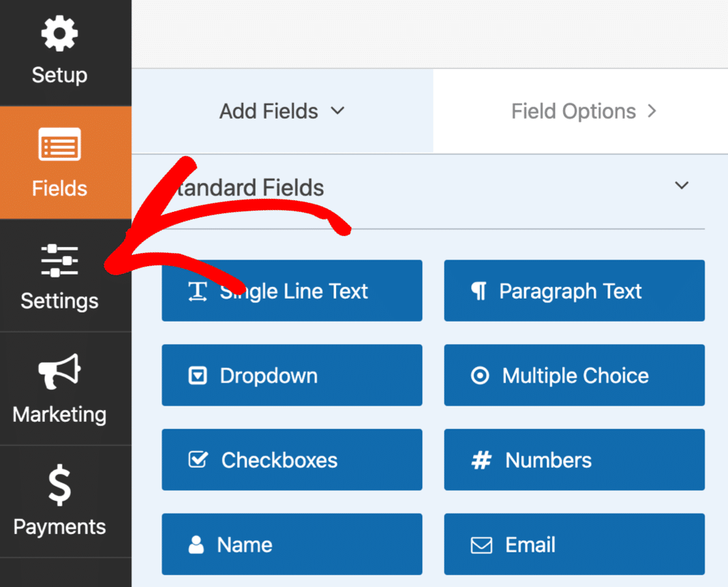Add a Numbers field to form
The height and width of the screenshot is (587, 728).
(574, 460)
